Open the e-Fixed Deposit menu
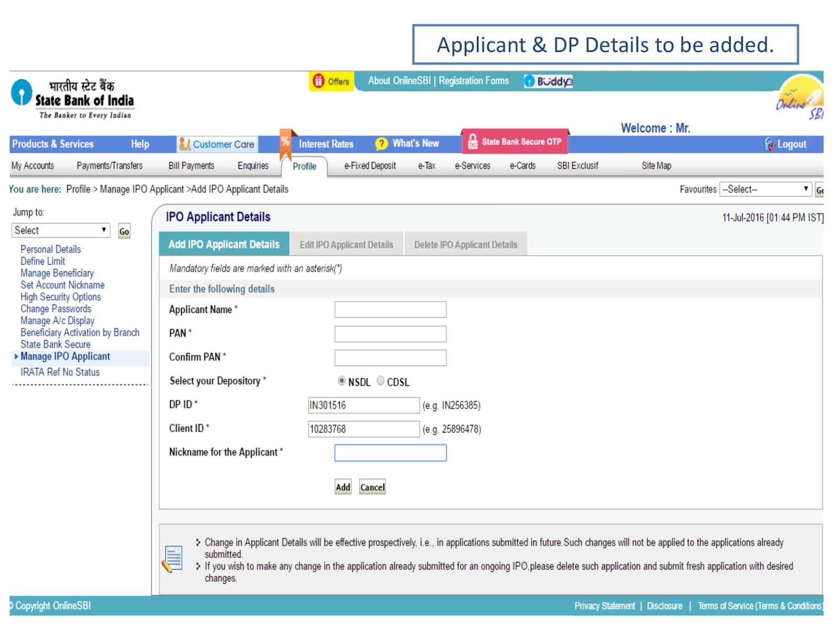Image resolution: width=840 pixels, height=630 pixels. (x=370, y=166)
